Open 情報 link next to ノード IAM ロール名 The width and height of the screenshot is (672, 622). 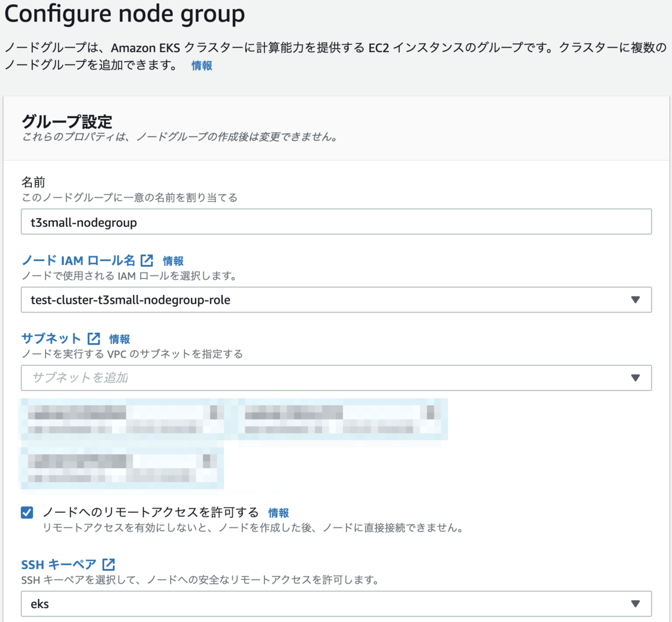[173, 261]
